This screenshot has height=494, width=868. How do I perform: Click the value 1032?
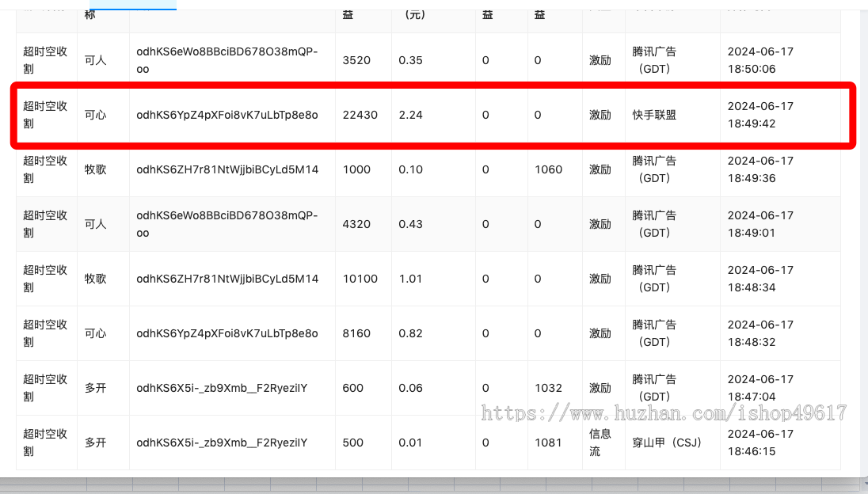[x=548, y=389]
